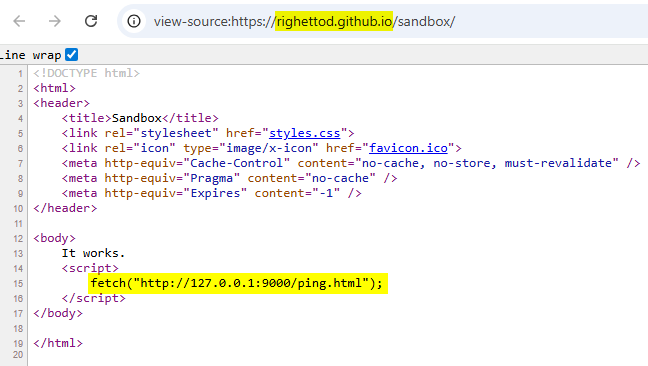This screenshot has height=366, width=648.
Task: Click the highlighted righettod.github.io domain text
Action: click(x=334, y=21)
